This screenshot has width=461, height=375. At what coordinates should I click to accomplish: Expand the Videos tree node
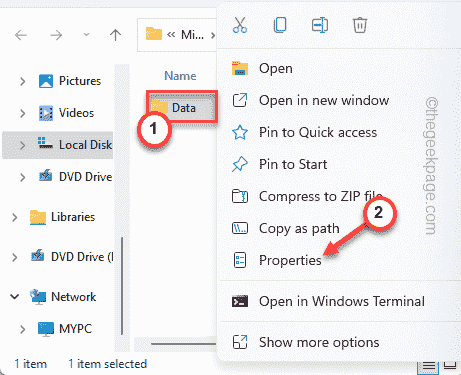pos(22,113)
